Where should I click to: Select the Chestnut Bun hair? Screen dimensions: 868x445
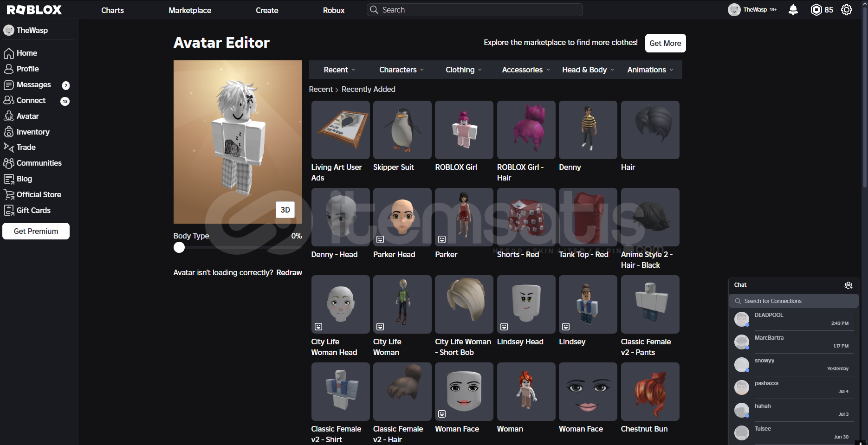coord(650,399)
